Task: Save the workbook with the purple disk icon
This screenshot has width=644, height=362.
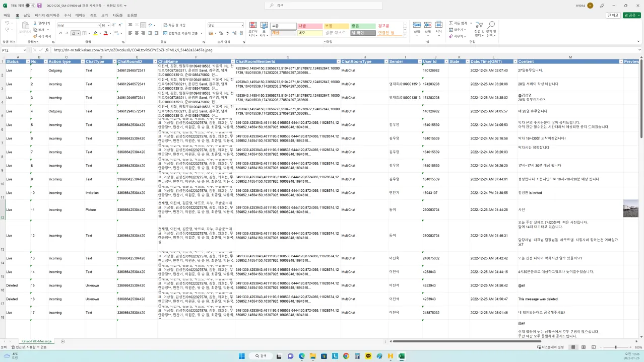Action: point(40,5)
